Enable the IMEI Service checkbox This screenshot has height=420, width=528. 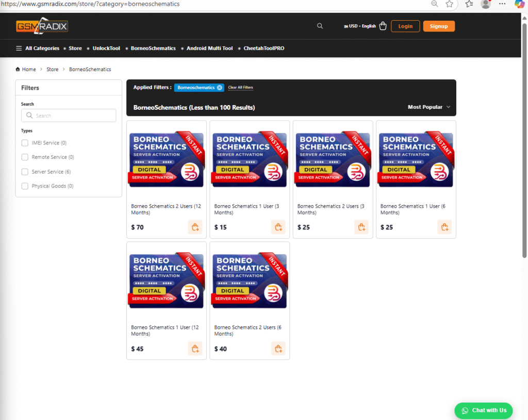(25, 143)
